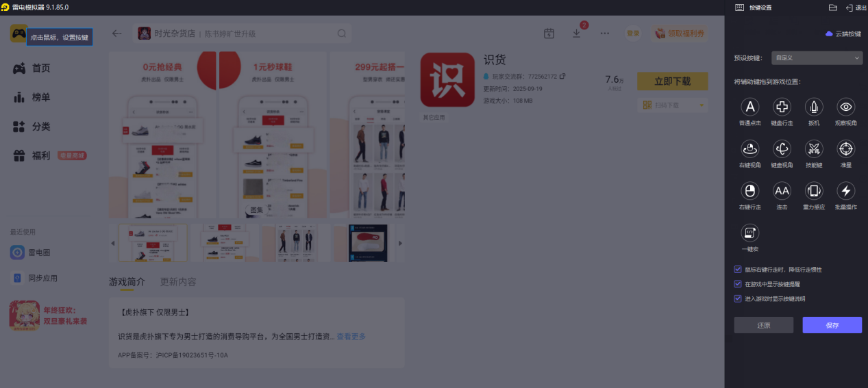Click the 还原 button
Viewport: 868px width, 388px height.
click(x=764, y=325)
